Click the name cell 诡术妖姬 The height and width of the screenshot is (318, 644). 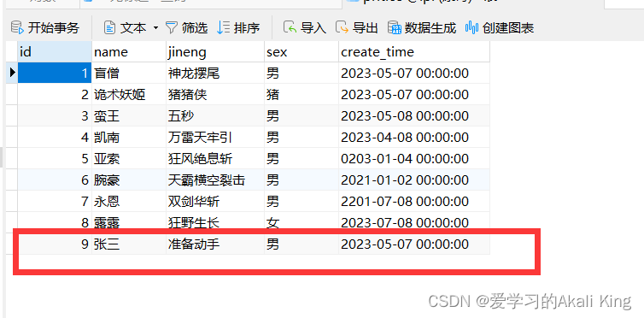129,95
